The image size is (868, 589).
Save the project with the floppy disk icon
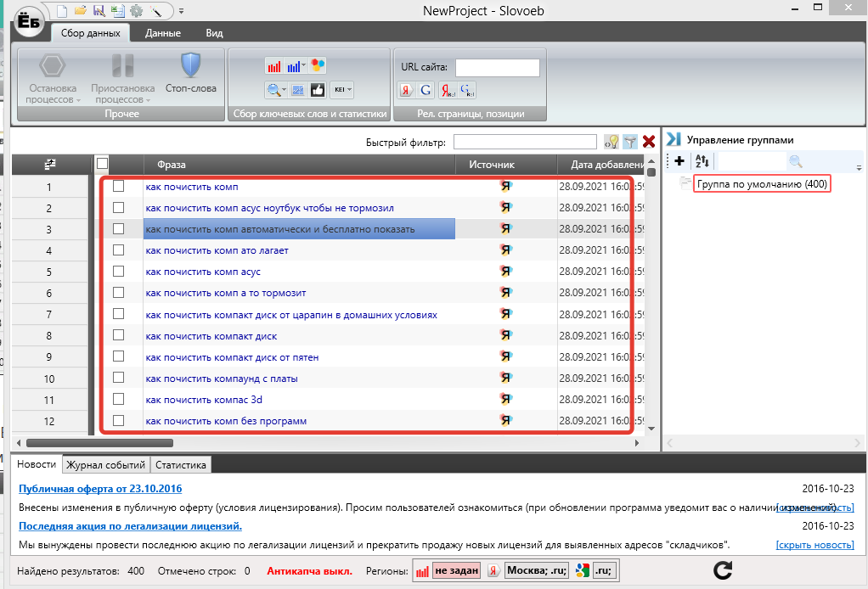[99, 11]
